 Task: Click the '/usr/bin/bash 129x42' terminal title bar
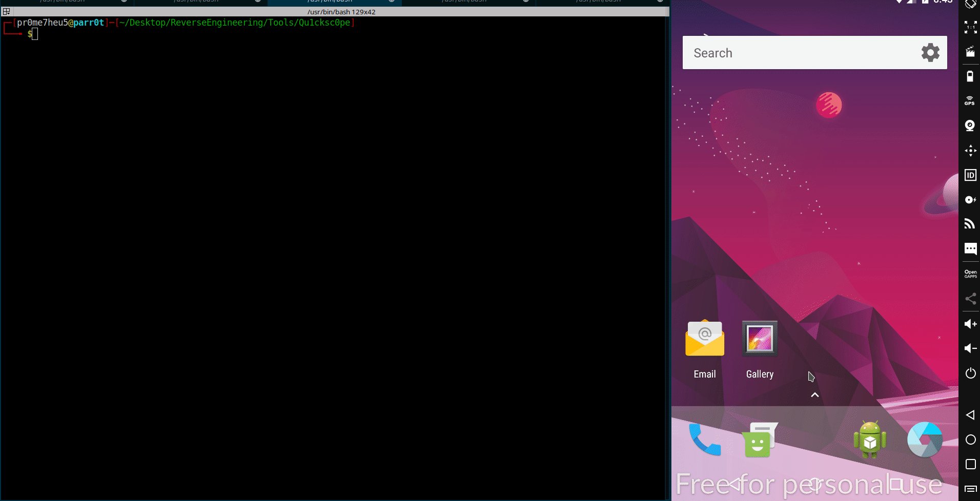(x=341, y=12)
